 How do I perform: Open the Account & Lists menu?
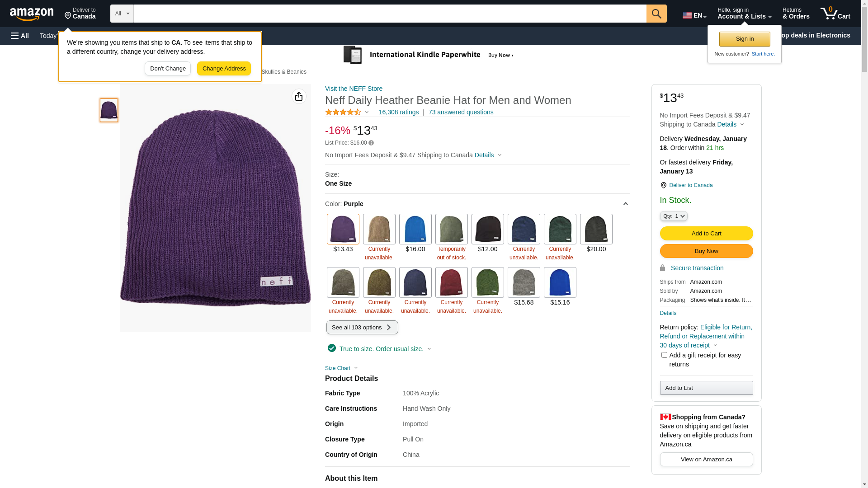(x=744, y=14)
